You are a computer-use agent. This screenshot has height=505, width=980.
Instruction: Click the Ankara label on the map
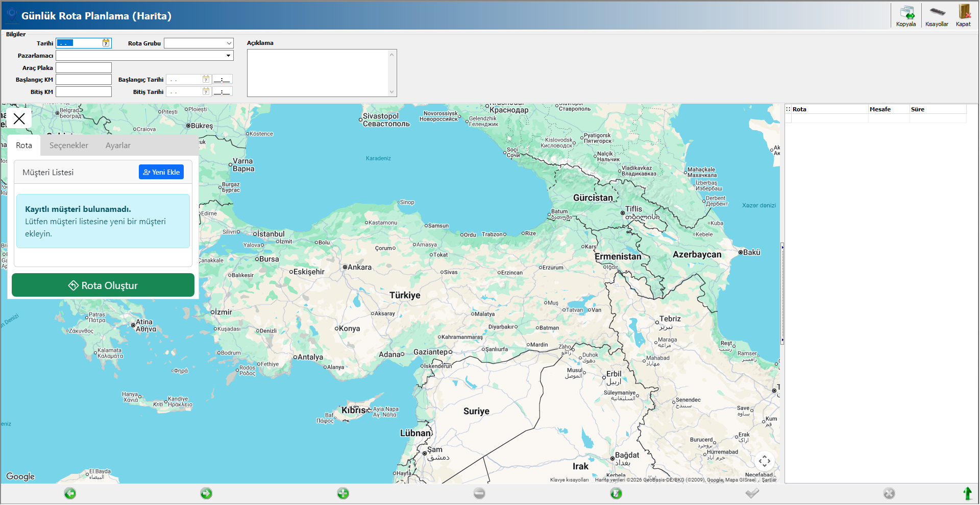pos(360,267)
